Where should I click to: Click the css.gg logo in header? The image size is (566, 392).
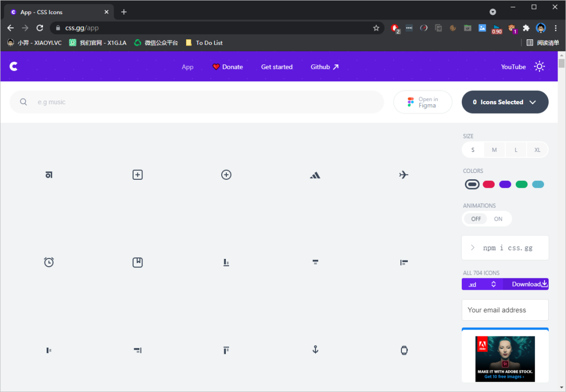point(13,67)
